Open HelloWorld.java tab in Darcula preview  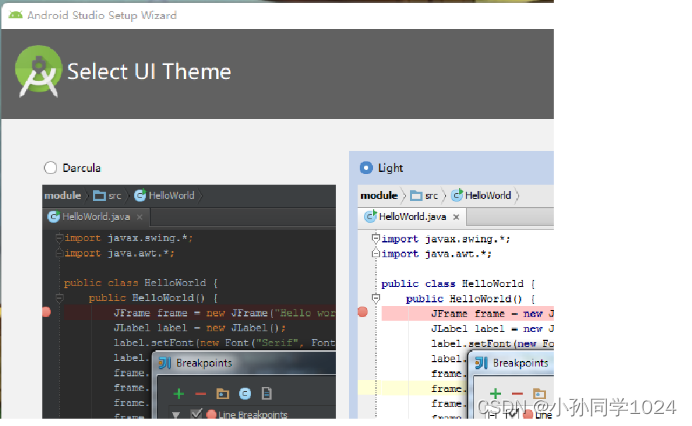pyautogui.click(x=96, y=217)
